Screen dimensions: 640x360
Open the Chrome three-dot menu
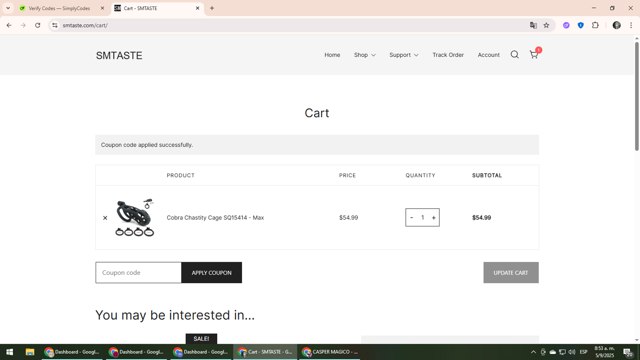[x=631, y=25]
